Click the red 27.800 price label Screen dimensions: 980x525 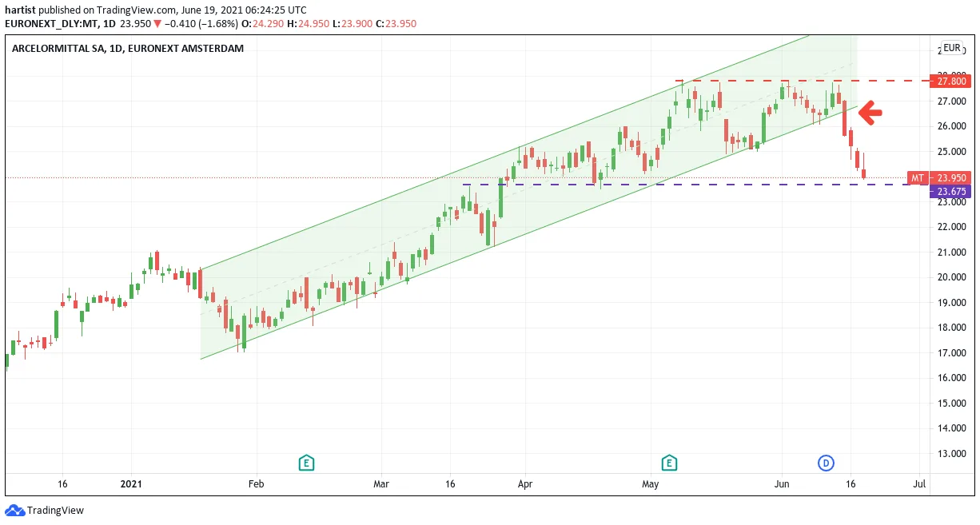(x=951, y=81)
